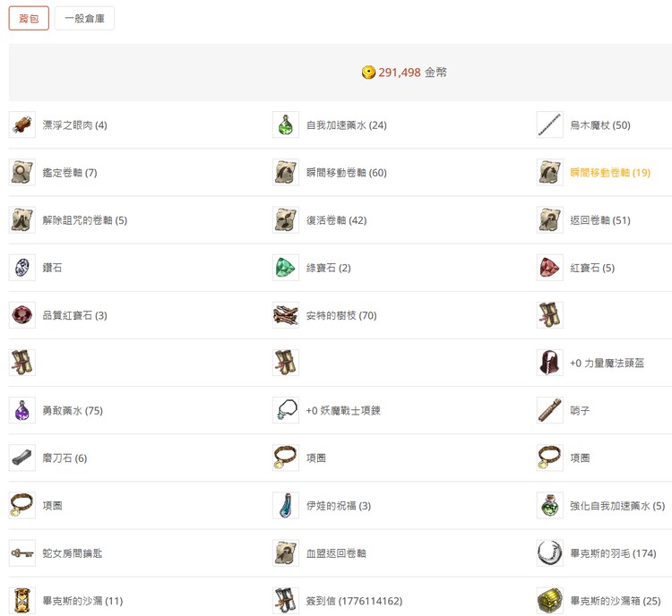Screen dimensions: 672x616
Task: Click the 力量魔法頭盔 helmet icon
Action: click(549, 363)
